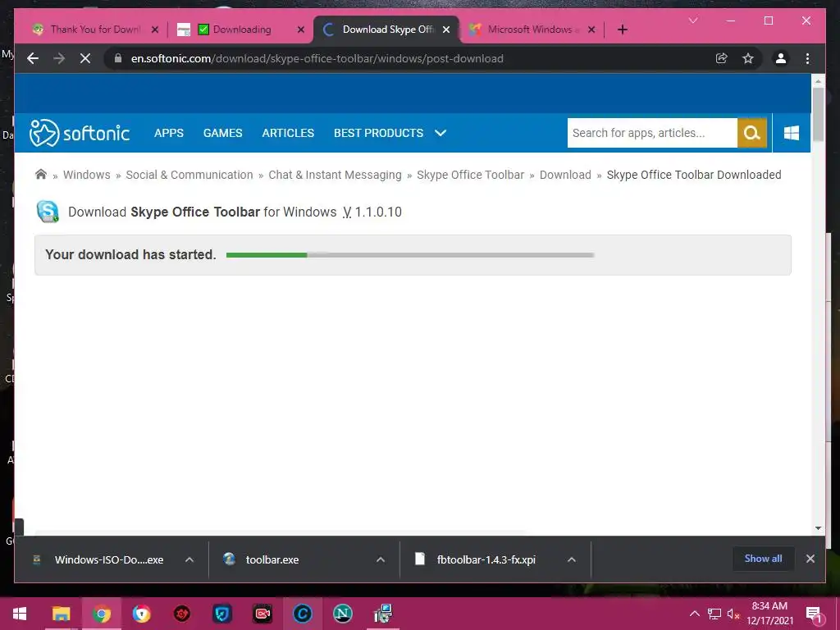Open the Download breadcrumb link
The height and width of the screenshot is (630, 840).
[x=565, y=175]
